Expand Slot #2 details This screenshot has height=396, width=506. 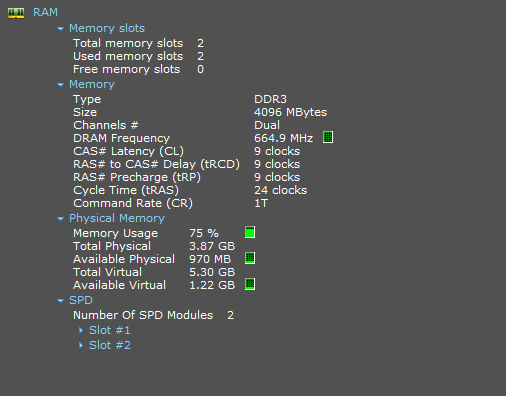click(81, 345)
